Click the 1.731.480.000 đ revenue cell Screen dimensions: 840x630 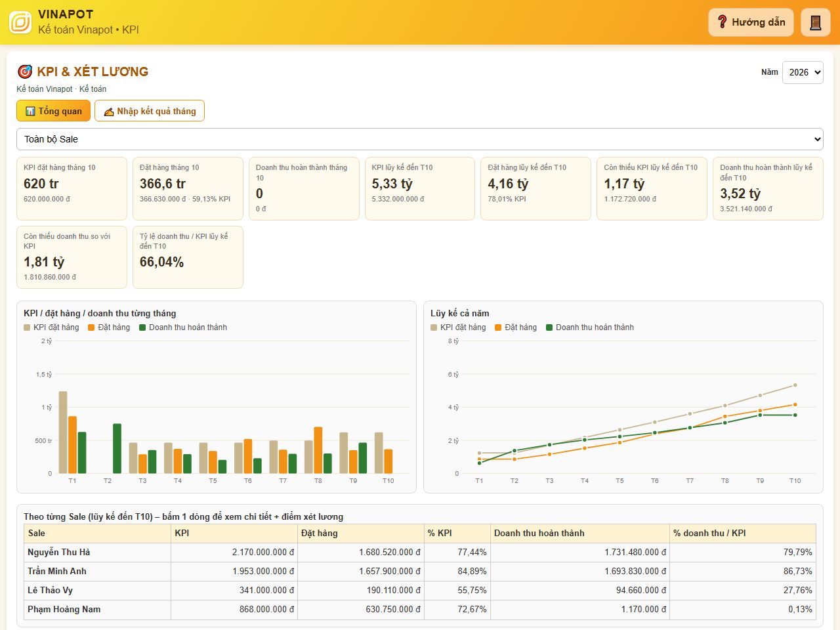579,553
